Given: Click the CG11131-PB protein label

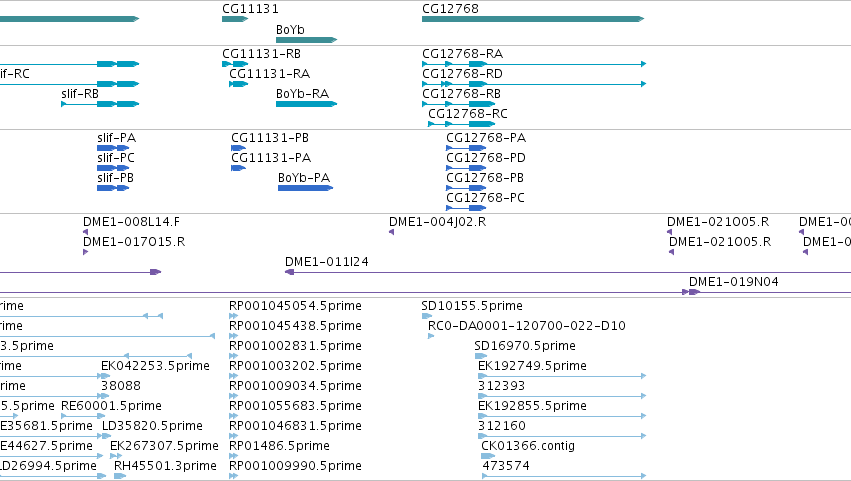Looking at the screenshot, I should pos(270,138).
